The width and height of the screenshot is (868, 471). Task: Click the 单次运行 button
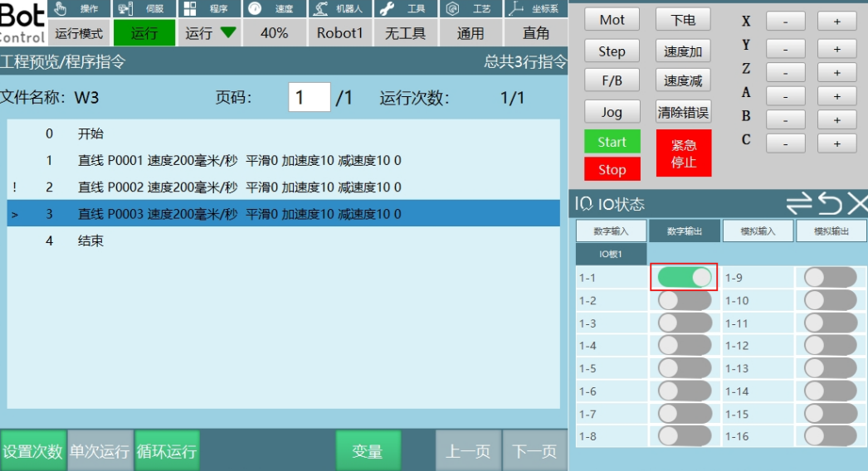pos(100,450)
